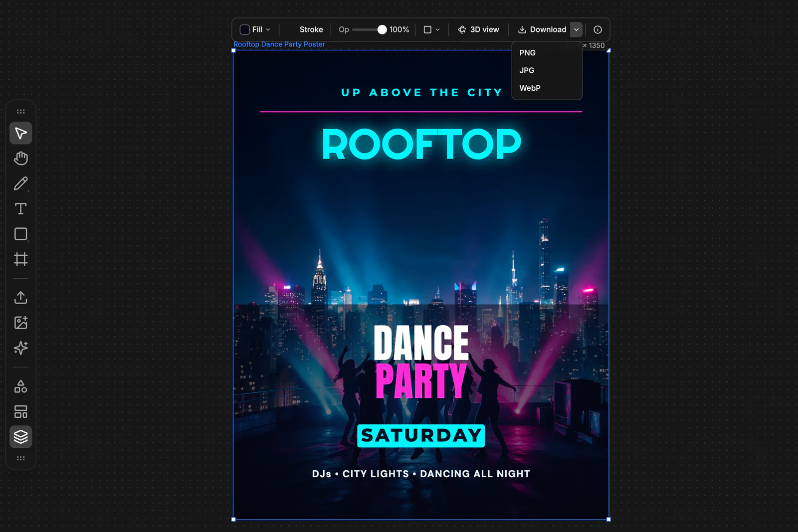The image size is (798, 532).
Task: Open the Templates layout icon
Action: tap(20, 411)
